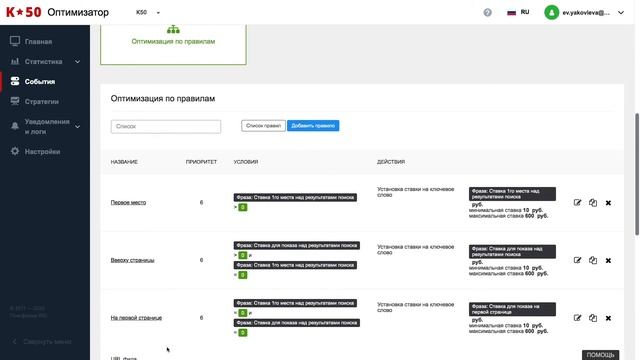
Task: Open the Первое место rule link
Action: tap(128, 202)
